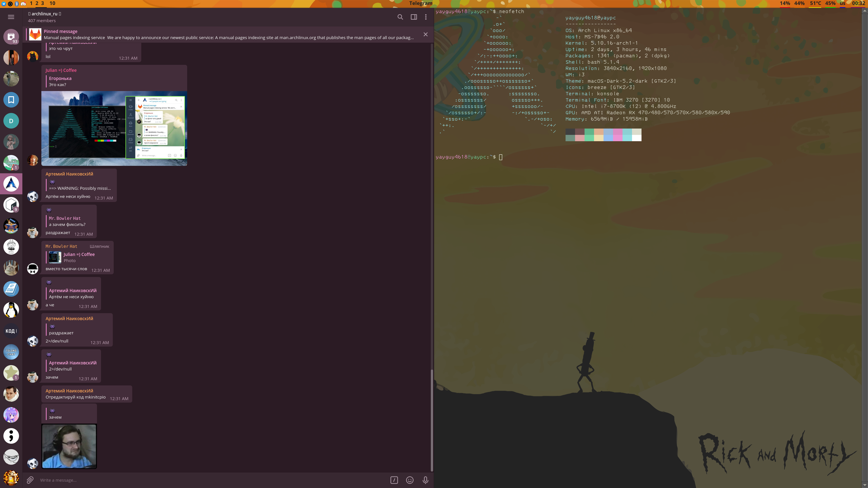Open the bearded man GIF sticker

(x=69, y=446)
